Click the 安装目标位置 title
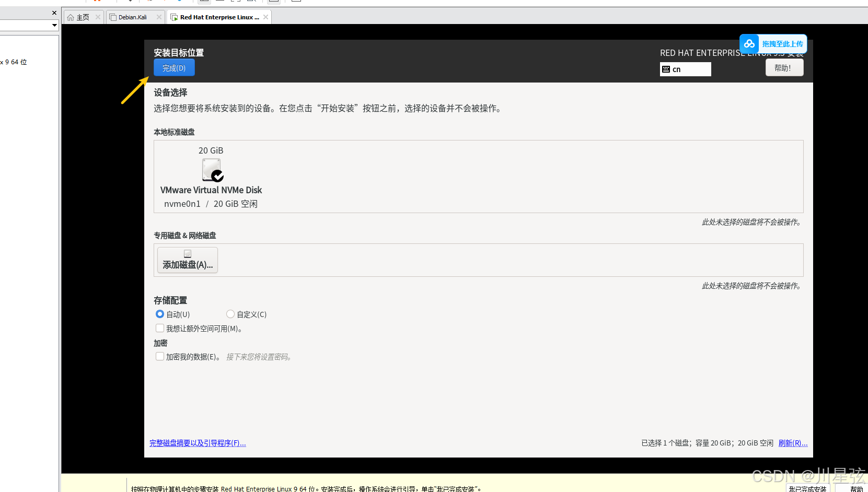The height and width of the screenshot is (492, 868). (x=179, y=52)
